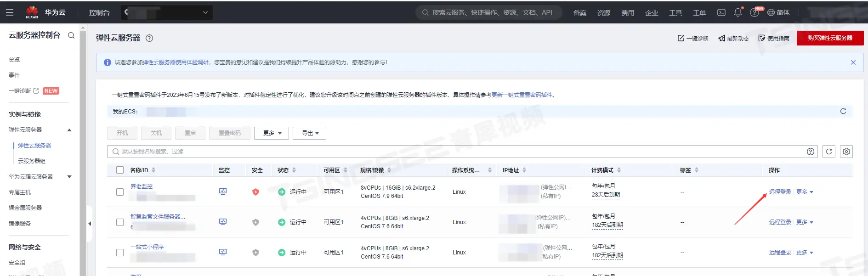Viewport: 868px width, 276px height.
Task: Open the table column settings gear
Action: tap(846, 152)
